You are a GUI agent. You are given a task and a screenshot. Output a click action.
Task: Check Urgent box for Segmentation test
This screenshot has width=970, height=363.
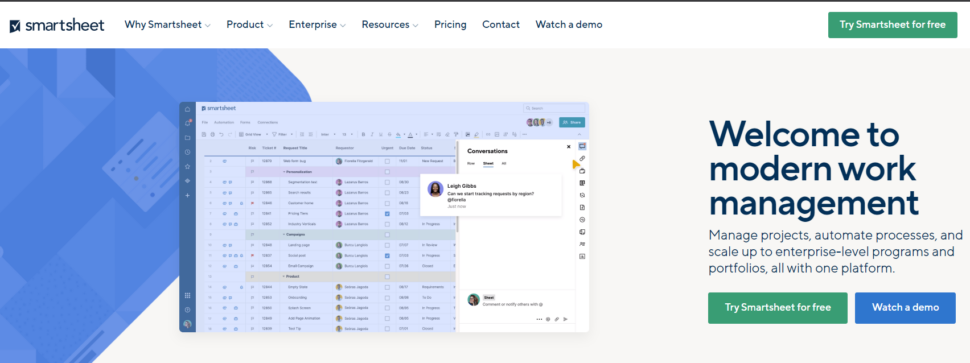pyautogui.click(x=387, y=182)
